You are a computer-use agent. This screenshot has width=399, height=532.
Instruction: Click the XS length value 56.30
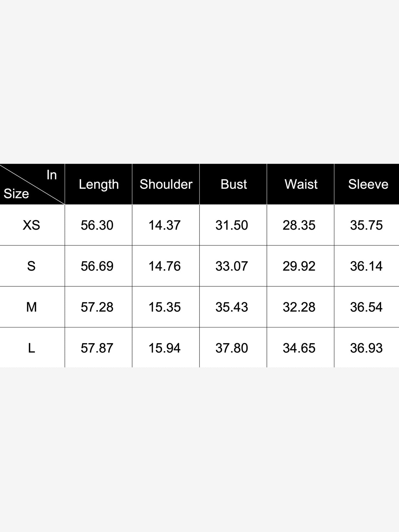(97, 225)
